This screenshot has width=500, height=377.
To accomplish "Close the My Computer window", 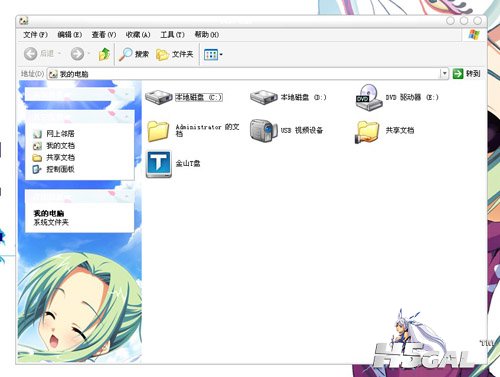I will 478,21.
